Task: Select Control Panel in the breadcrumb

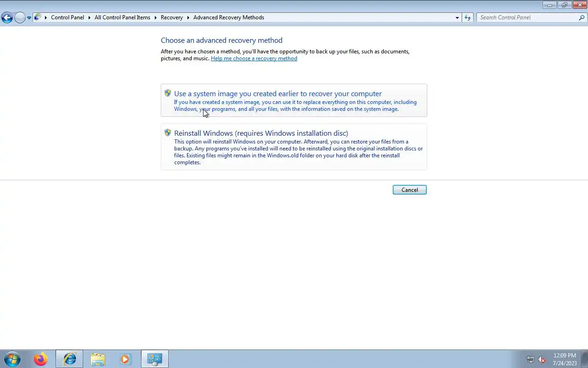Action: pos(68,17)
